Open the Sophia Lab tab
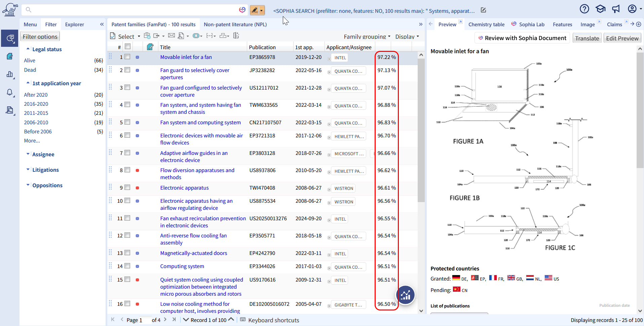644x326 pixels. pyautogui.click(x=528, y=24)
